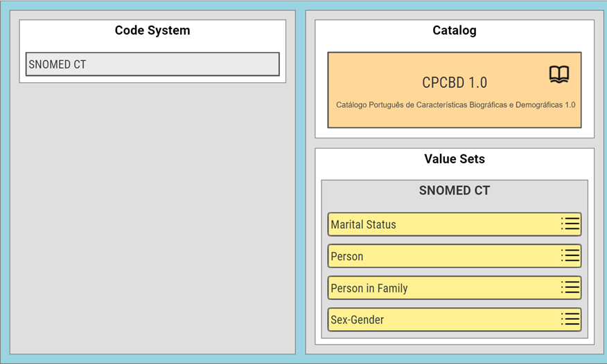Click the Value Sets heading
The image size is (607, 364).
455,158
